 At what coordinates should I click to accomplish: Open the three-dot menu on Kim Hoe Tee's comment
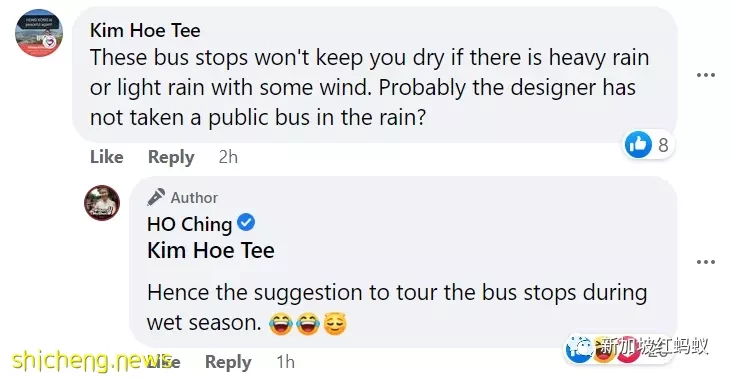point(705,75)
